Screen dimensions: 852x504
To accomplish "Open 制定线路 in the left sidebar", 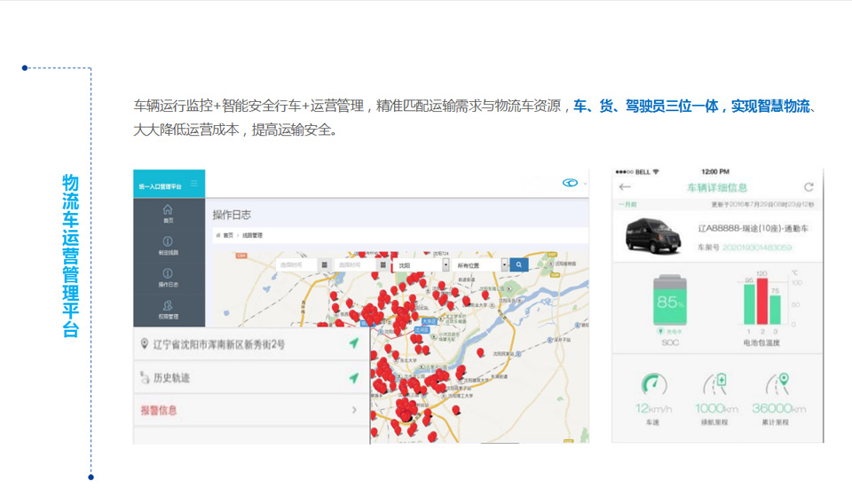I will tap(168, 245).
